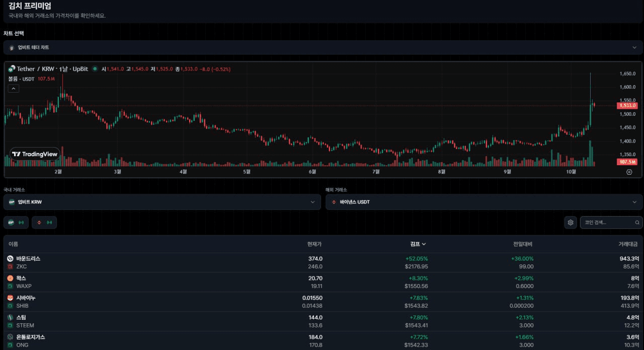Click the 전일대비 column header
644x350 pixels.
coord(522,244)
